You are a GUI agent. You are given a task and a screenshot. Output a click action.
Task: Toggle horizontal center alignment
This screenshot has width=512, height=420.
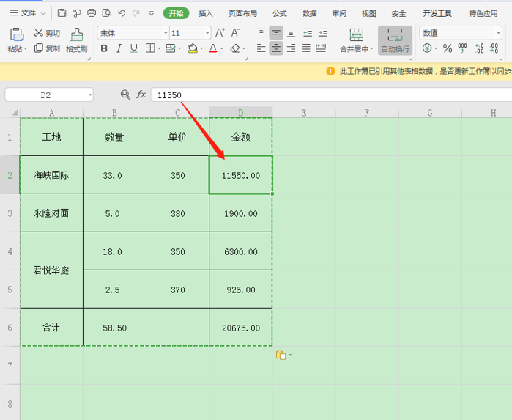(276, 48)
